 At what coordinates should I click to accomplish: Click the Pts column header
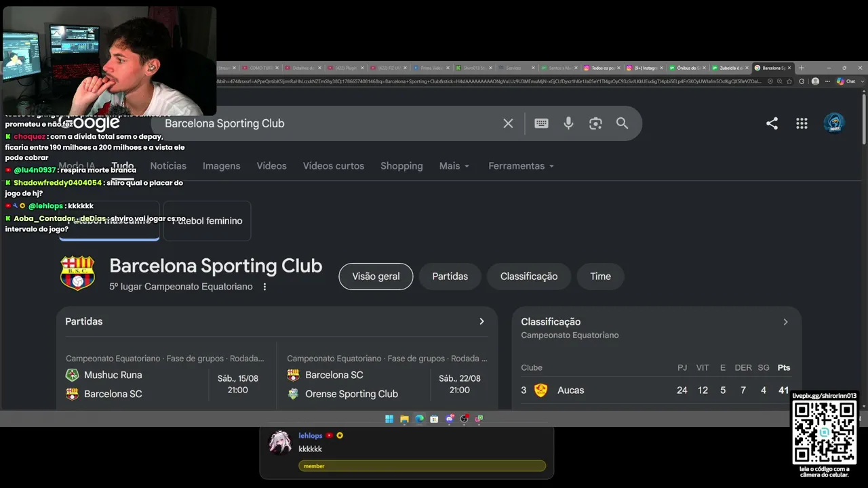coord(784,367)
